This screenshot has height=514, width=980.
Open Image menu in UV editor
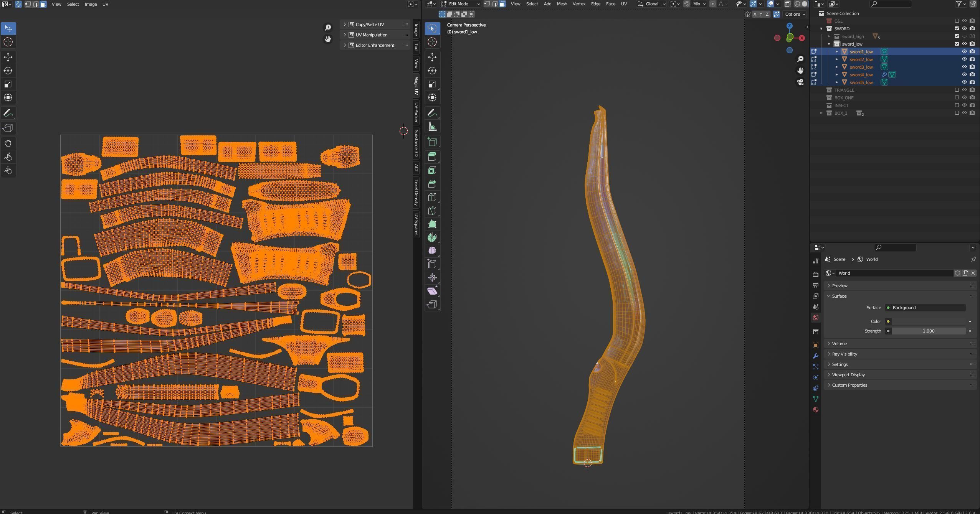91,4
